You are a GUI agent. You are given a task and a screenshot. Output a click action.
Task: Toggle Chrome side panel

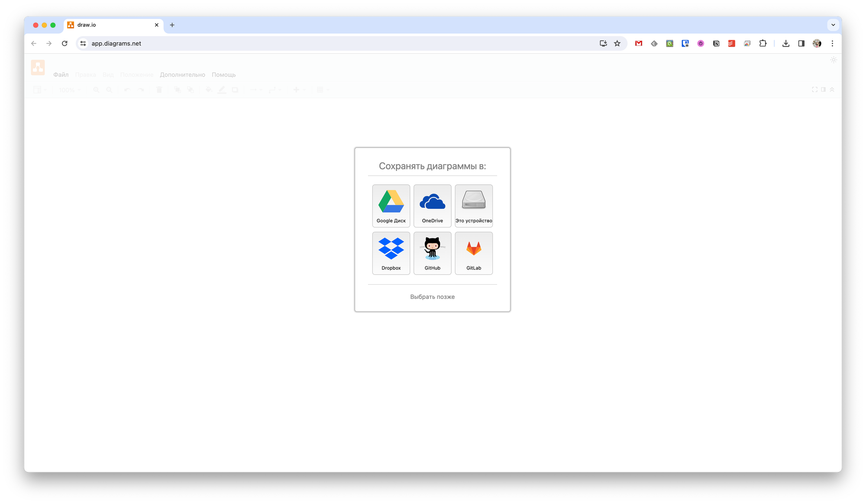coord(801,43)
